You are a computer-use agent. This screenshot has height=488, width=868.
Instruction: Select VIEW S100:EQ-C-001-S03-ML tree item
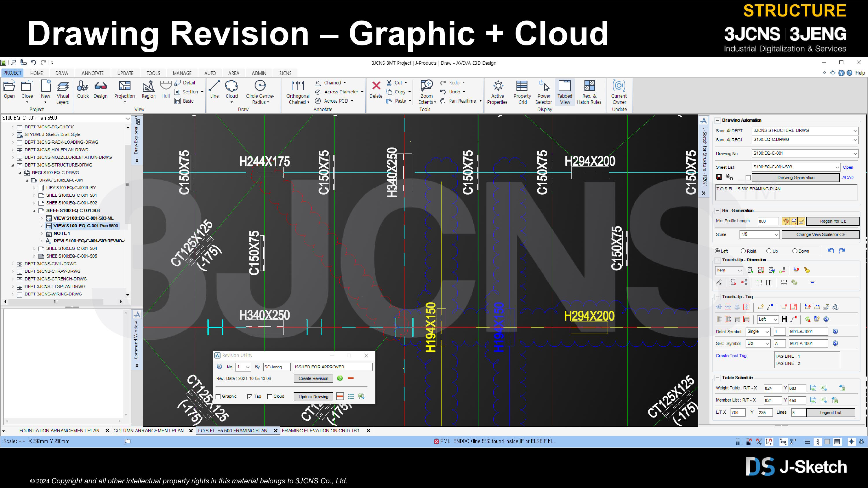pos(83,218)
